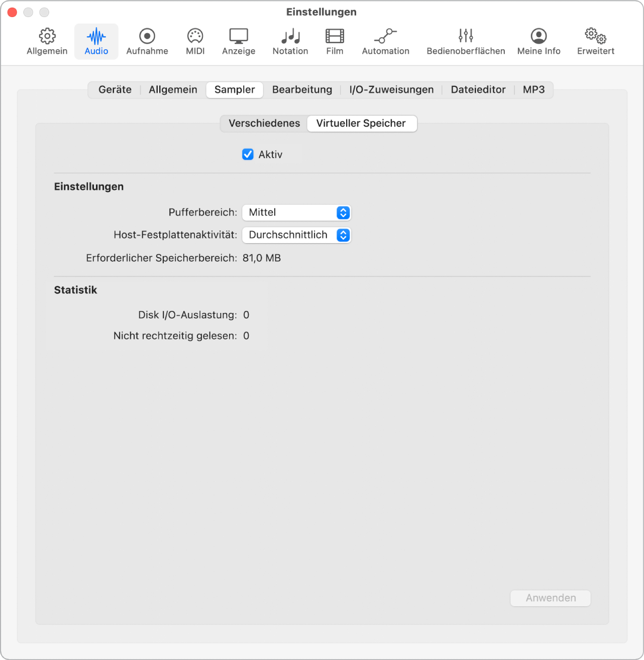Image resolution: width=644 pixels, height=660 pixels.
Task: Open the Aufnahme settings pane
Action: click(147, 42)
